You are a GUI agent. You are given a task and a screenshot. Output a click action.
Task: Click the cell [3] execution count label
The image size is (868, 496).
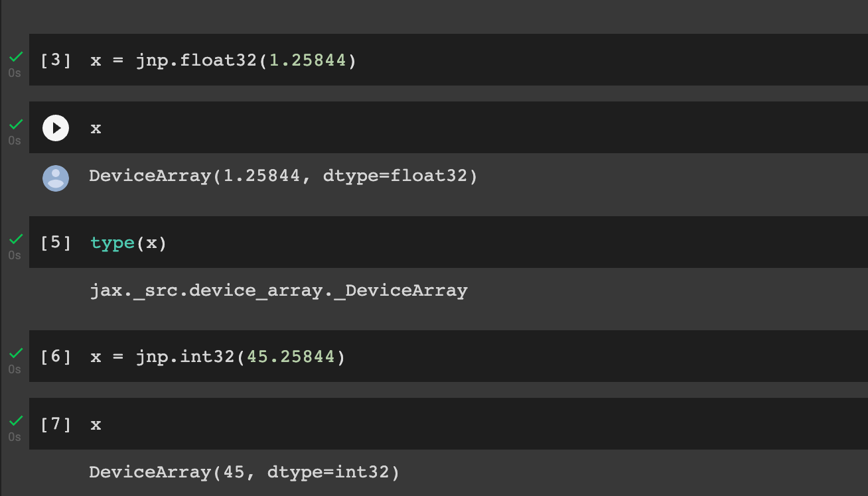(x=56, y=60)
